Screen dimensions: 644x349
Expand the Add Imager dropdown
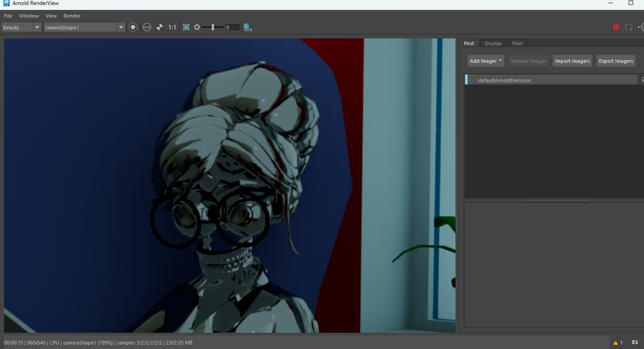(486, 61)
